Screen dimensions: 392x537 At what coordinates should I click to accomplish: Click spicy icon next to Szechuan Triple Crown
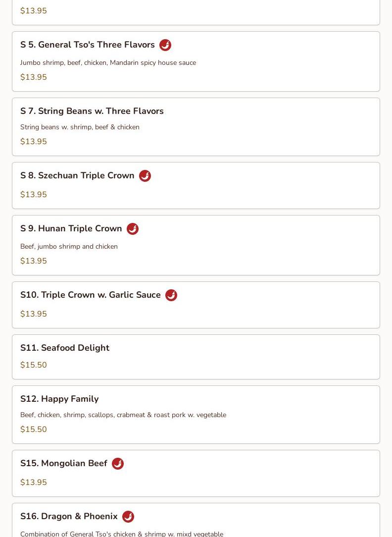point(145,176)
